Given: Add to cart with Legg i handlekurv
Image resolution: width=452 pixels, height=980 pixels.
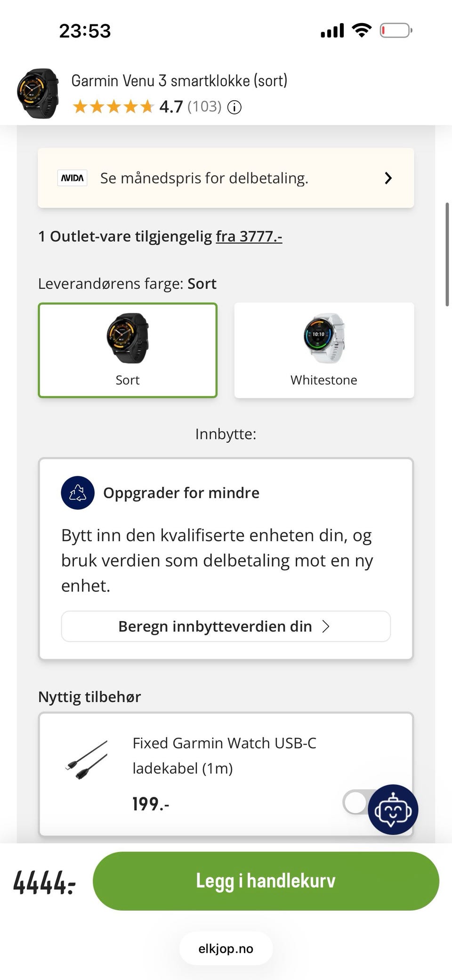Looking at the screenshot, I should [266, 881].
